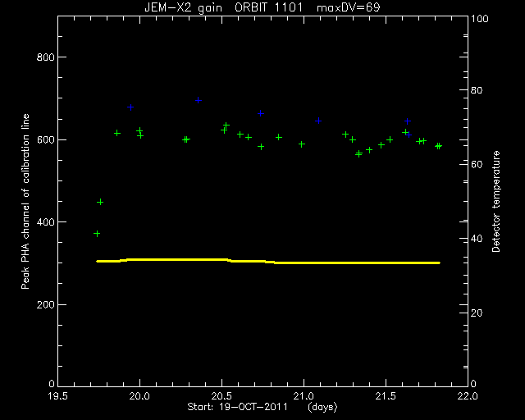The image size is (525, 420).
Task: Click the 40 tick label on right axis
Action: pyautogui.click(x=477, y=239)
